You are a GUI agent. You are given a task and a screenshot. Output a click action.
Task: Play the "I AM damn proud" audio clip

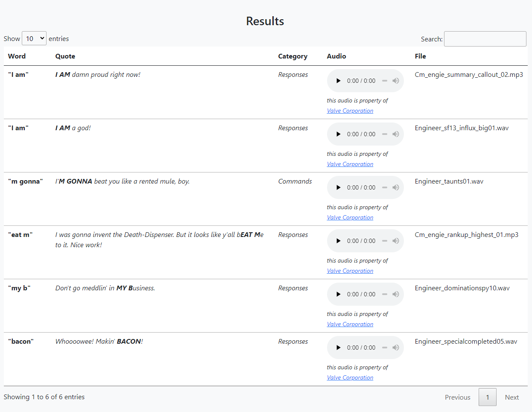339,81
